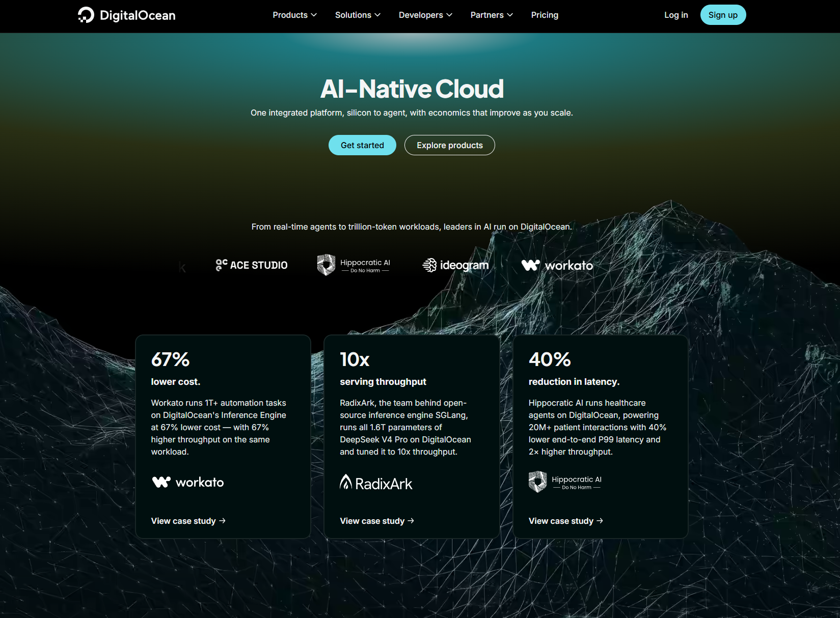Go to the Pricing page

tap(545, 15)
